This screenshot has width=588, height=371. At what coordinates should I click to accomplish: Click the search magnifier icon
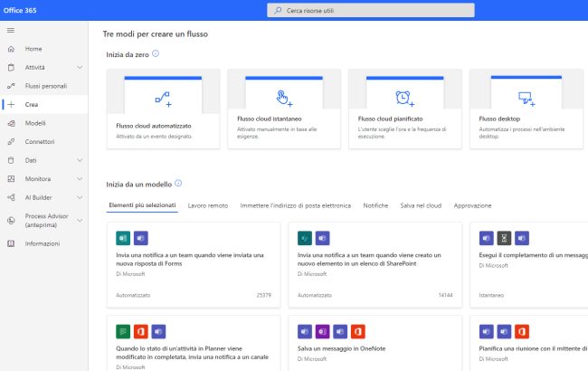(x=278, y=11)
